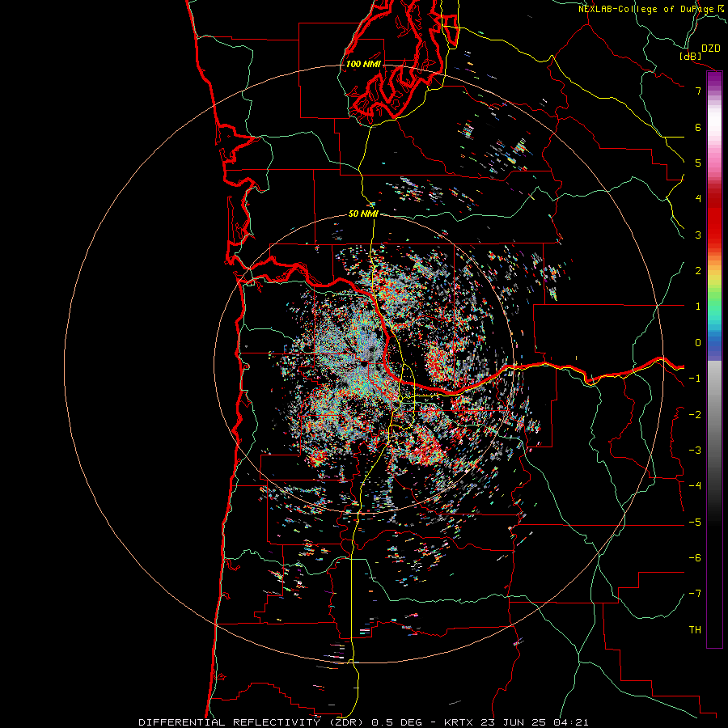Click the "4" value on the color scale
Image resolution: width=728 pixels, height=728 pixels.
(x=698, y=198)
